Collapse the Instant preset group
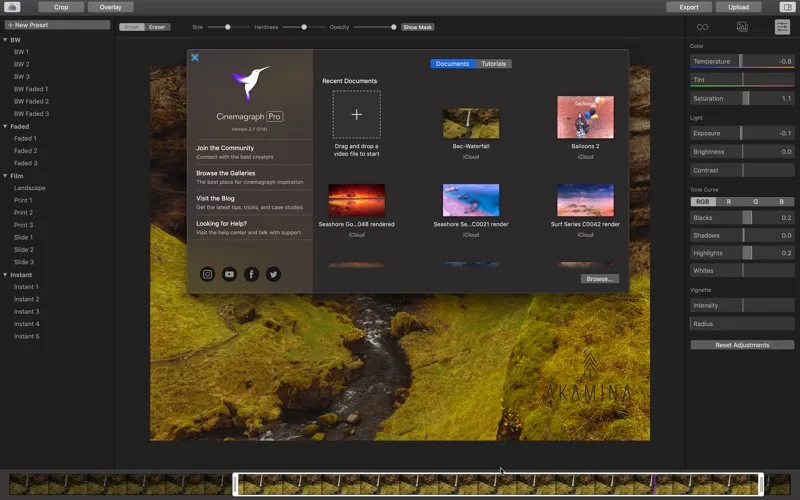The height and width of the screenshot is (500, 800). (x=5, y=275)
